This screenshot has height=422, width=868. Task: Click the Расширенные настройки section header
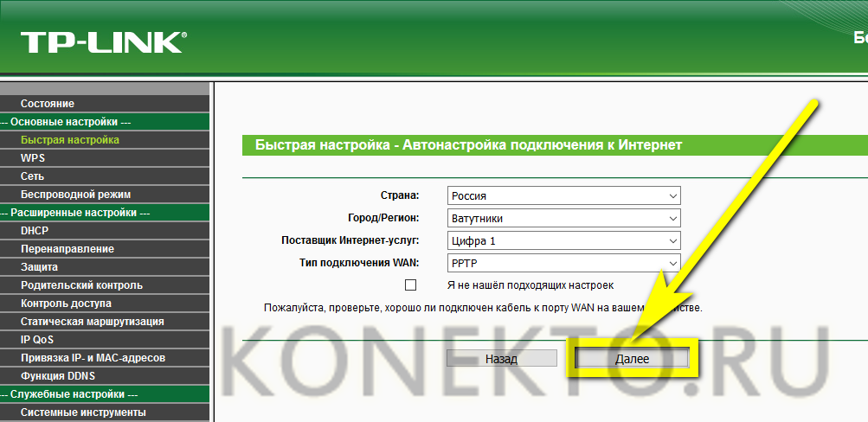(105, 213)
